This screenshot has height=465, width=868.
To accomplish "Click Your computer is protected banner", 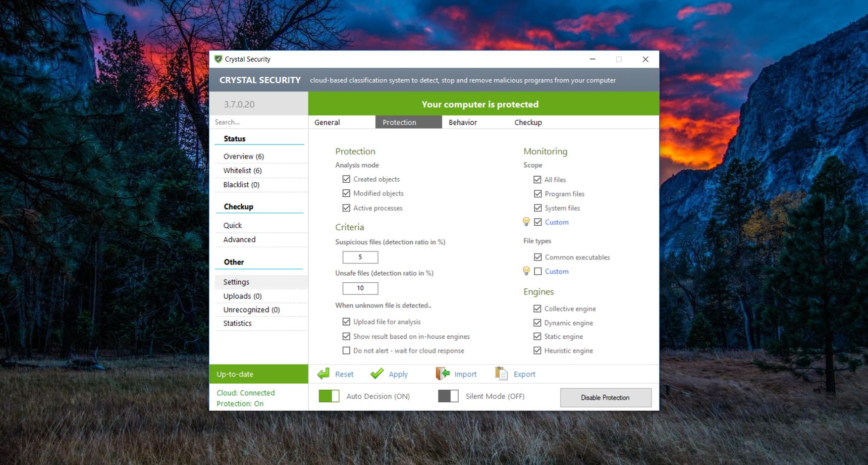I will point(483,104).
